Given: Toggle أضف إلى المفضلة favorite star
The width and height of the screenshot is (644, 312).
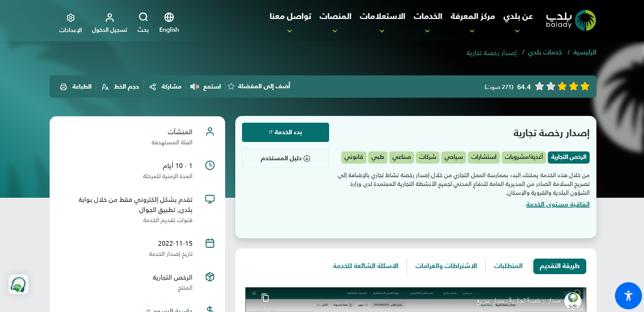Looking at the screenshot, I should pos(231,87).
